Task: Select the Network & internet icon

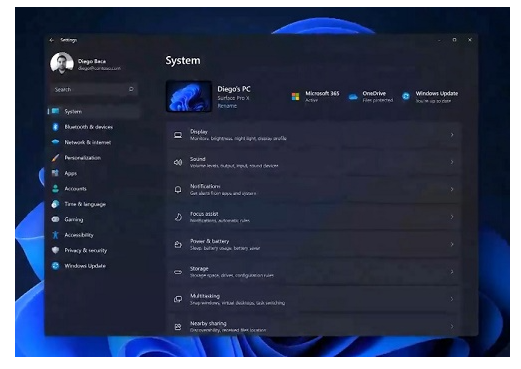Action: click(x=56, y=142)
